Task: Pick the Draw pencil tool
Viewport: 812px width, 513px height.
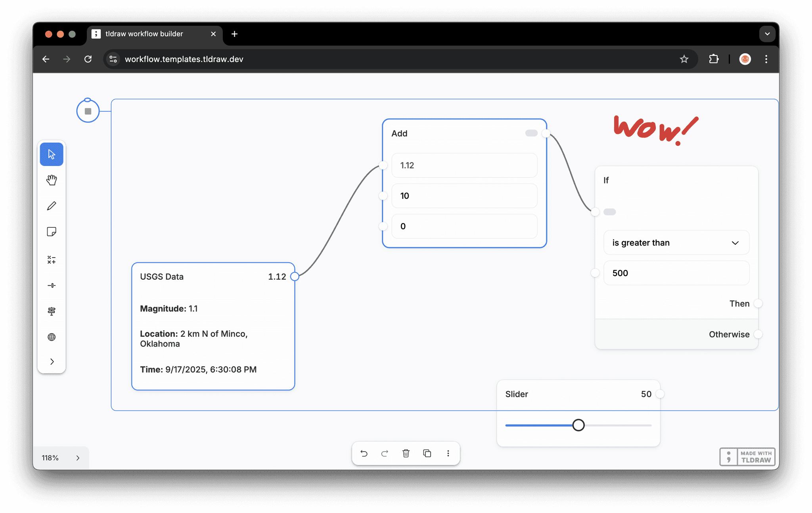Action: pos(52,206)
